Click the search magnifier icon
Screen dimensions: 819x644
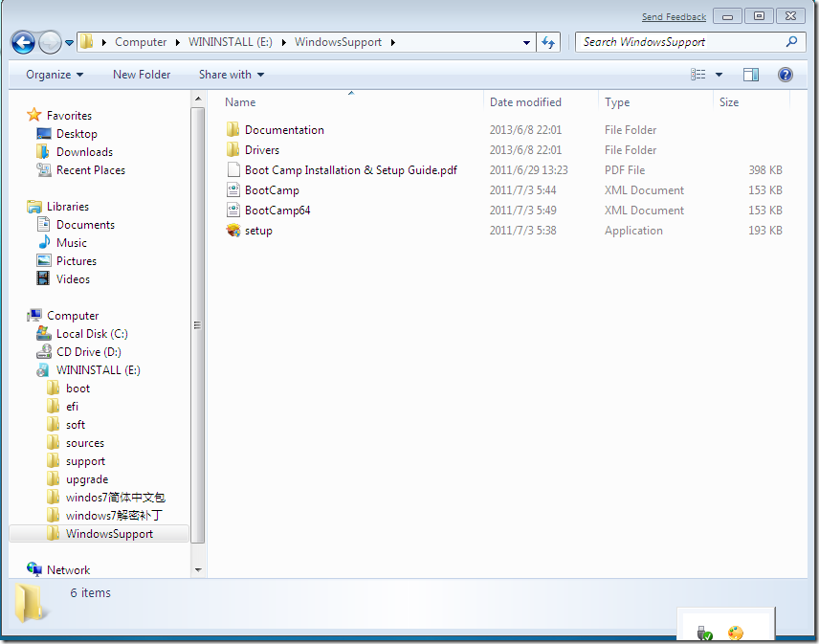point(791,41)
